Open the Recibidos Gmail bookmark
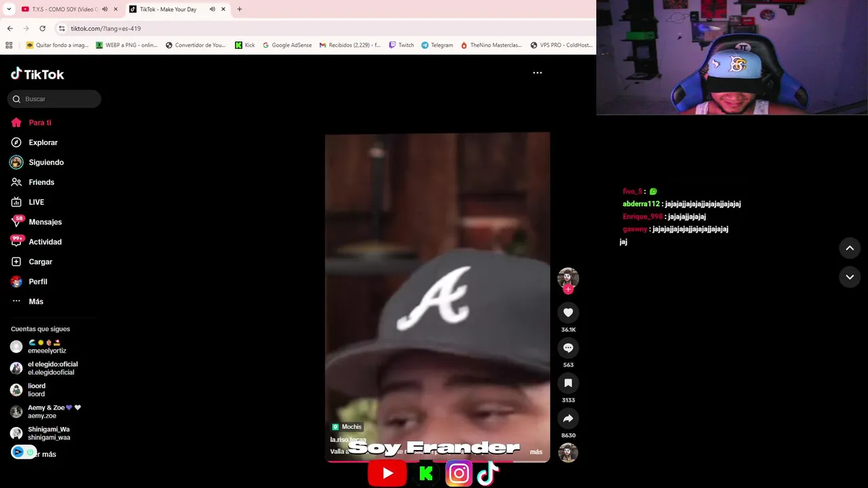Viewport: 868px width, 488px height. pos(350,45)
